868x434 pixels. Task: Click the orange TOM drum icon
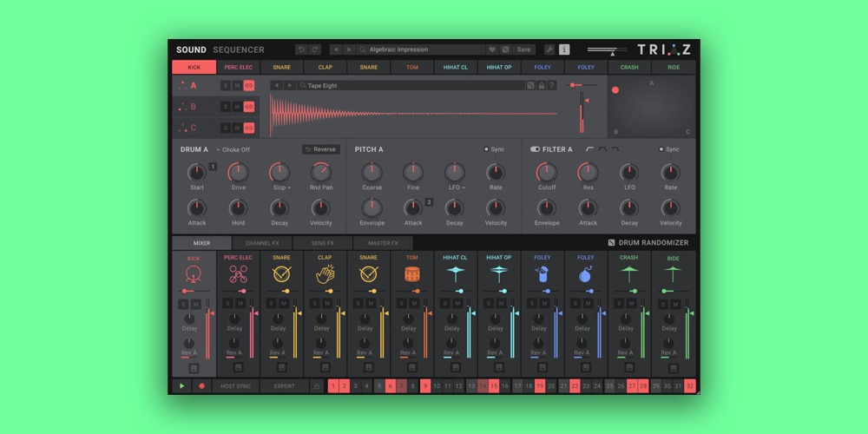tap(411, 273)
